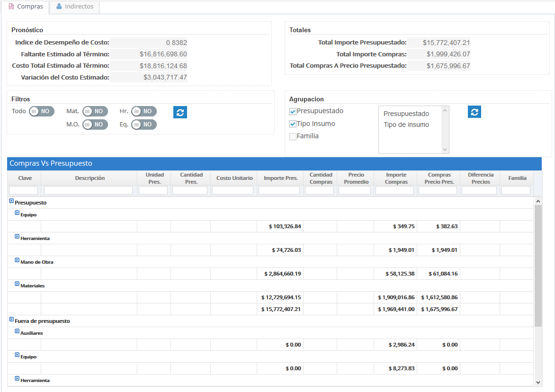
Task: Expand the Mano de Obra group
Action: (x=17, y=261)
